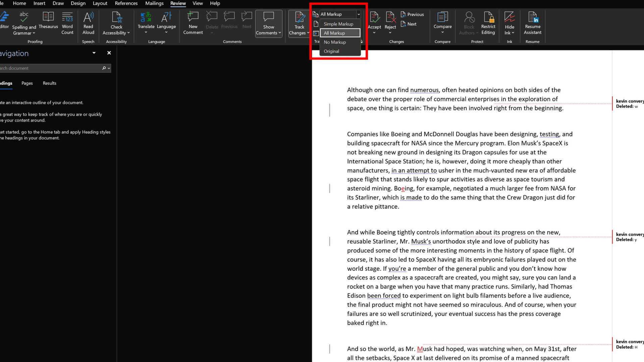Select No Markup from dropdown
Screen dimensions: 644x362
(x=335, y=42)
